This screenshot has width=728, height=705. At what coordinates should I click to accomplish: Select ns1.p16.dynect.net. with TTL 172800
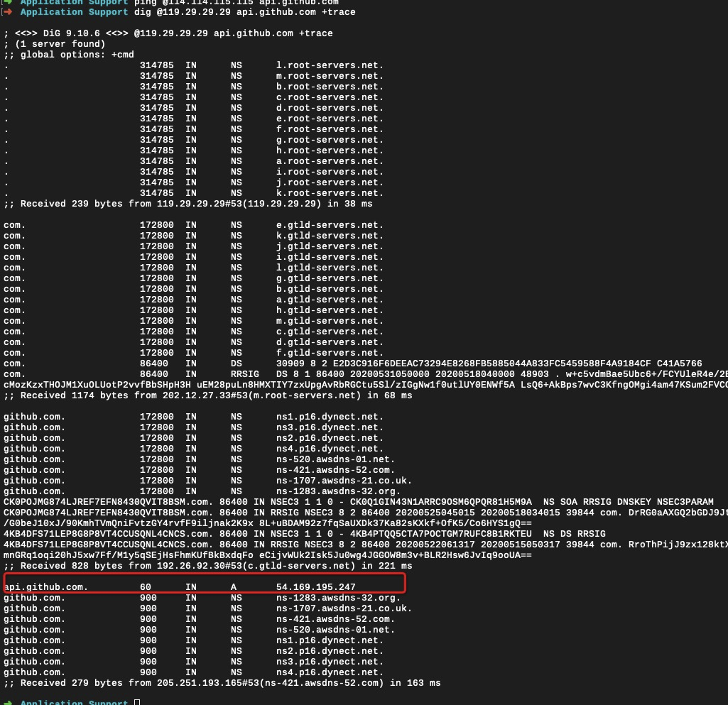pos(330,417)
